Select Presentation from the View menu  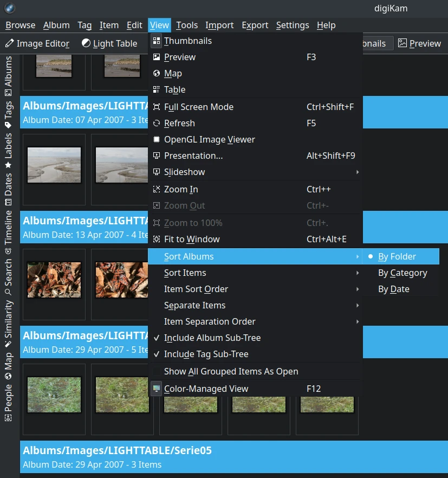(193, 156)
